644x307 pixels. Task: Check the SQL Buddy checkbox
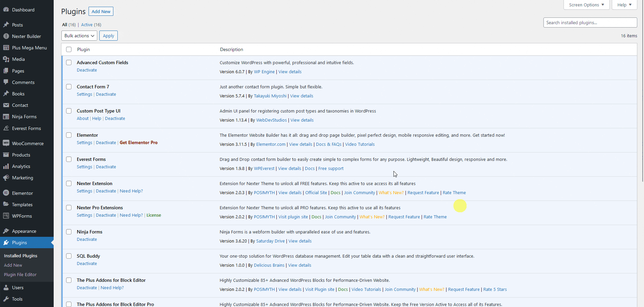click(x=69, y=256)
